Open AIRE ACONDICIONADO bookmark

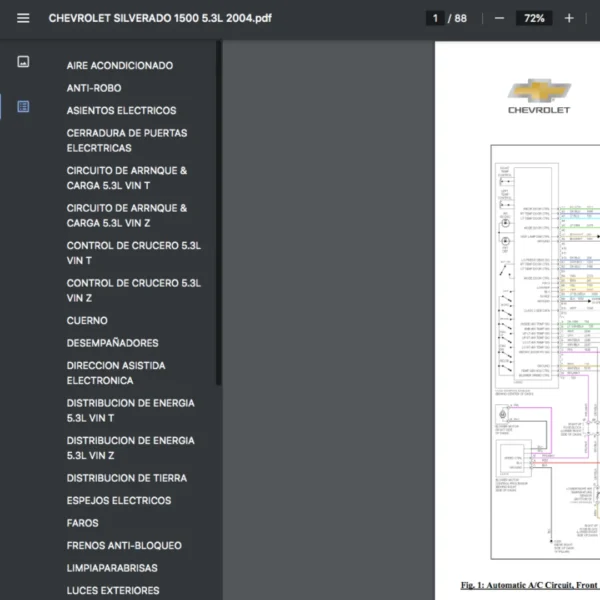(x=119, y=66)
